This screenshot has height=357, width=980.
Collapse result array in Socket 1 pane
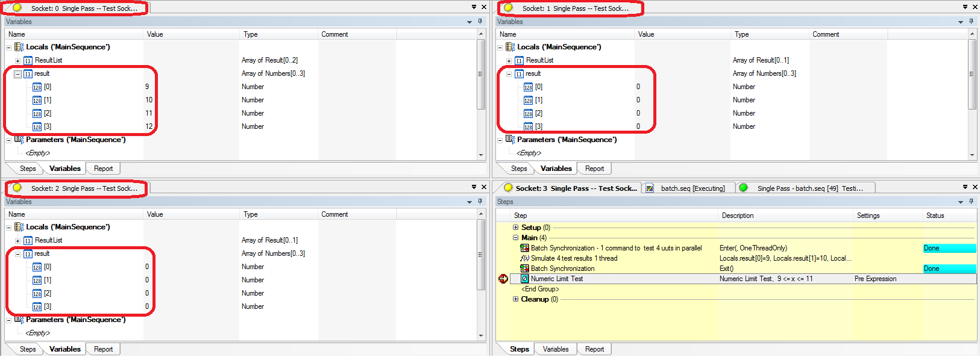pos(509,74)
